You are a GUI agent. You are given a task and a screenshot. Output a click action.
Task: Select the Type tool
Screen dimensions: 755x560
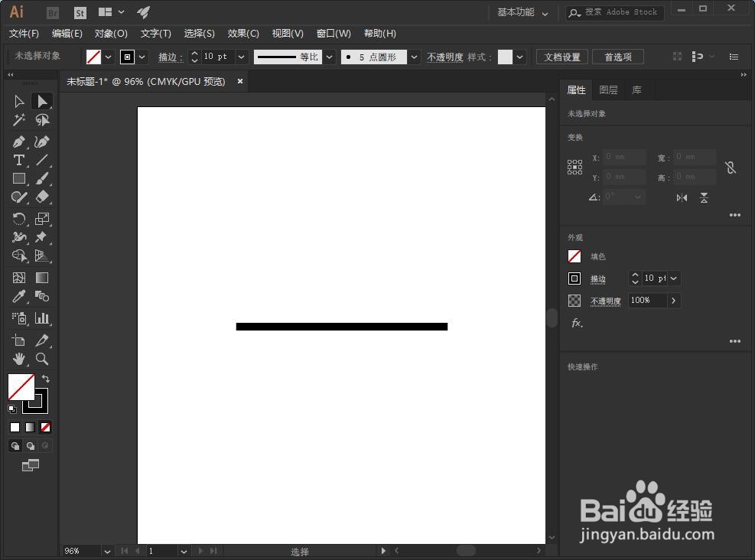coord(19,160)
